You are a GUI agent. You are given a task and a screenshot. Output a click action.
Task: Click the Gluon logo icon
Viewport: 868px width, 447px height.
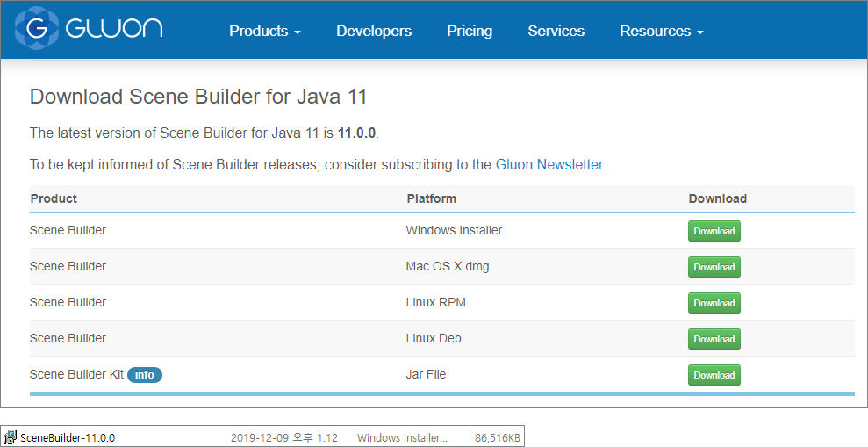point(37,28)
